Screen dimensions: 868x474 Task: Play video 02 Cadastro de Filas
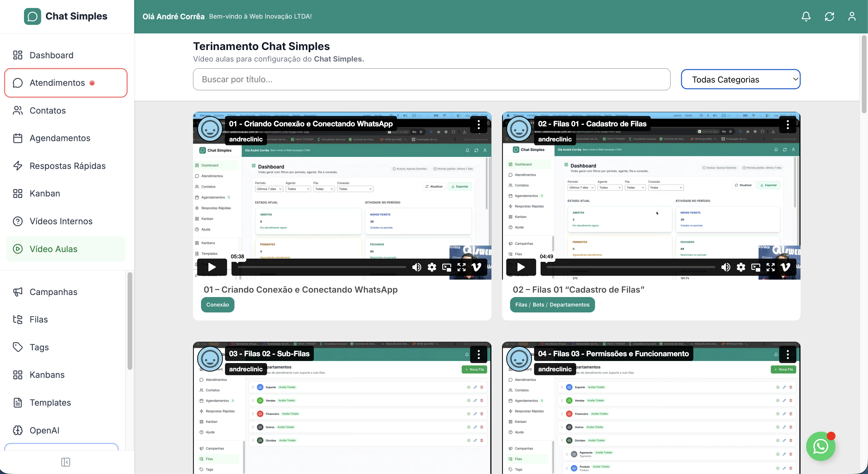(x=521, y=267)
